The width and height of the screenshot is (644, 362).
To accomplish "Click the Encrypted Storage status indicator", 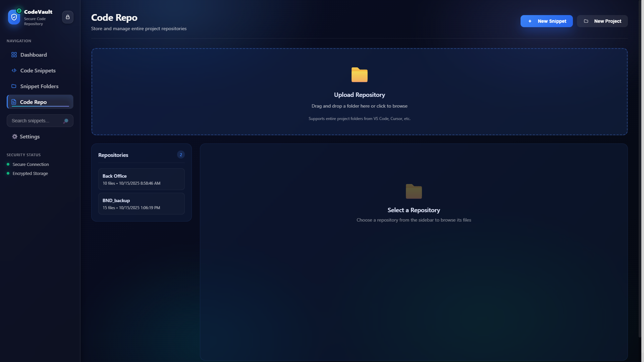I will pos(8,173).
